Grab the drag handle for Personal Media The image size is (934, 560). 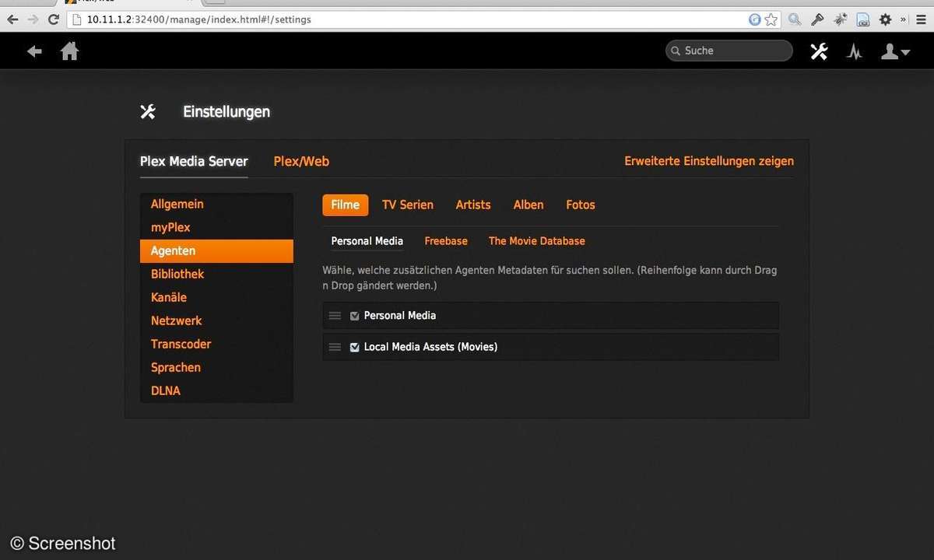coord(335,316)
